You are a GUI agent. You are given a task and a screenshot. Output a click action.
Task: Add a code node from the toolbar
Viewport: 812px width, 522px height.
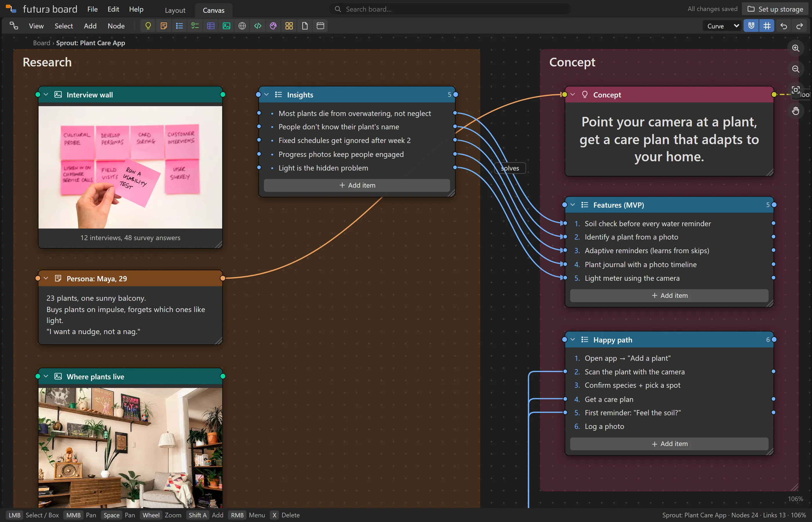258,26
